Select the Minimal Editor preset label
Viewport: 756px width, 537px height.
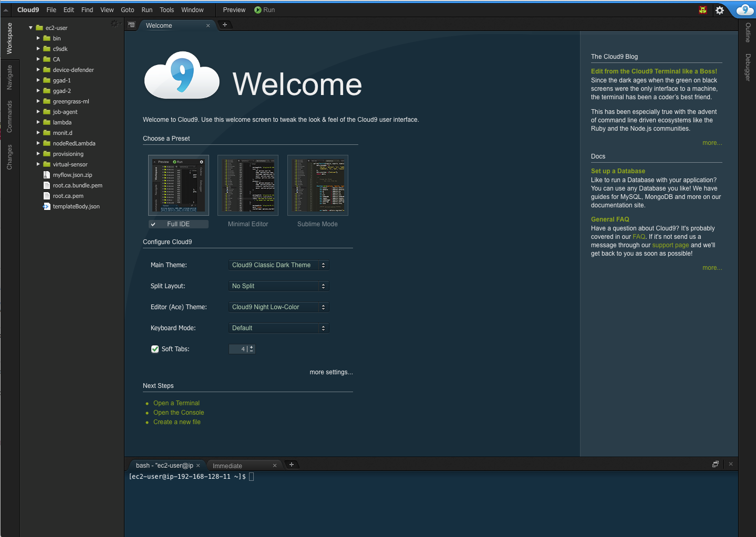coord(248,224)
